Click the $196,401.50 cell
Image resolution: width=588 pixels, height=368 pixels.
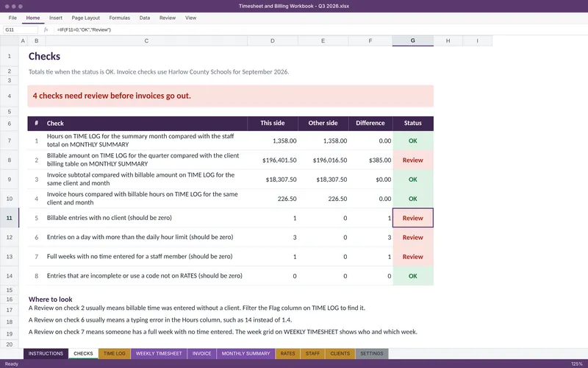pos(273,160)
